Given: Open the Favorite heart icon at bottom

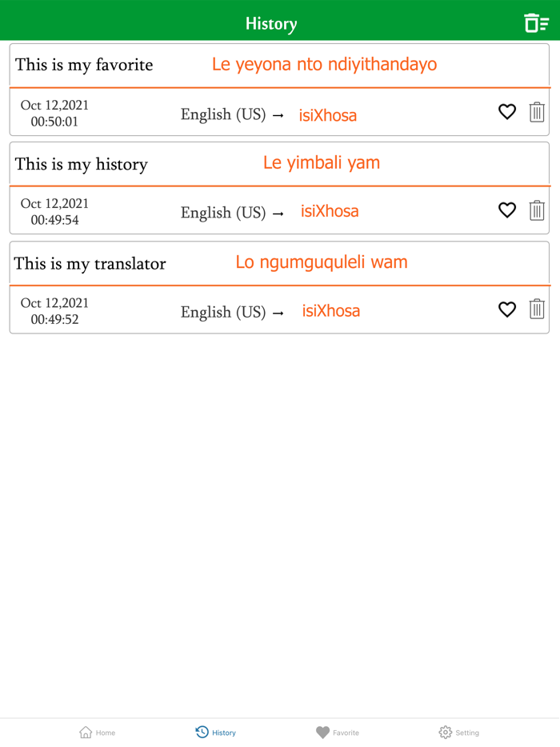Looking at the screenshot, I should click(x=322, y=732).
